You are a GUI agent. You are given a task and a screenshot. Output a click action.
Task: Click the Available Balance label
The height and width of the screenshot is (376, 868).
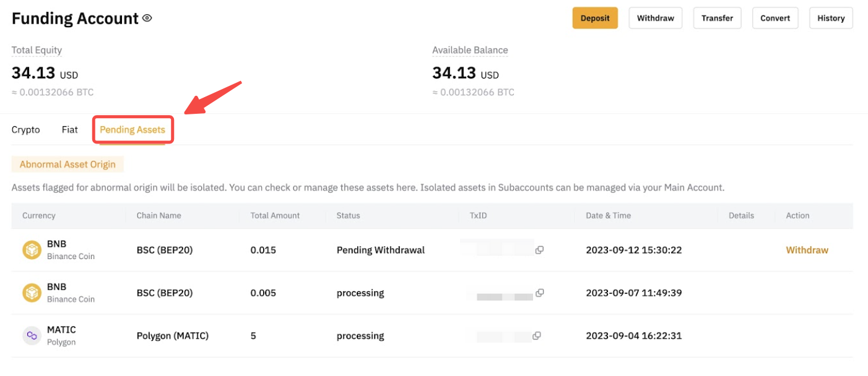pyautogui.click(x=470, y=50)
